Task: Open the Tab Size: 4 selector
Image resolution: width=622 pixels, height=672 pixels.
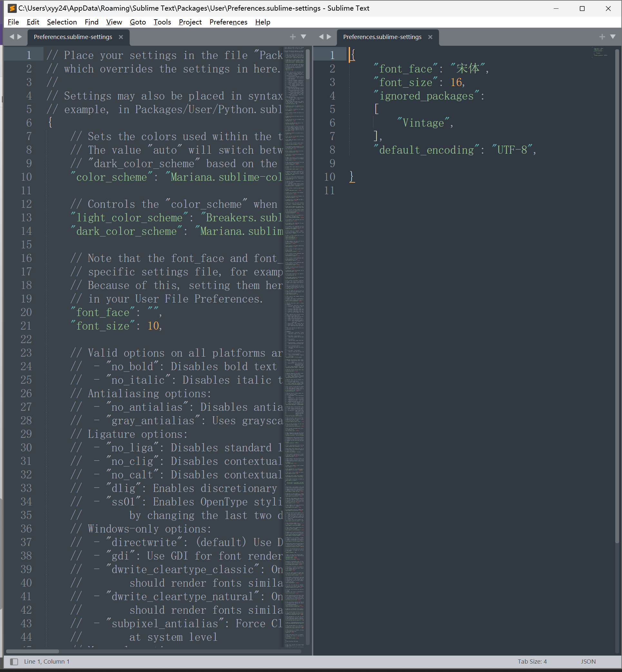Action: [x=532, y=662]
